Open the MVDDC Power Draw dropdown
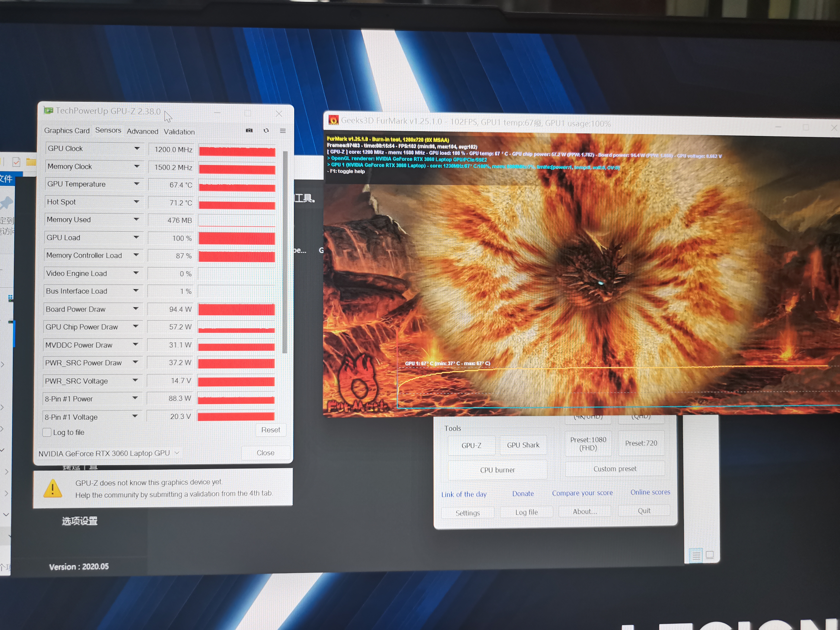 pos(135,344)
